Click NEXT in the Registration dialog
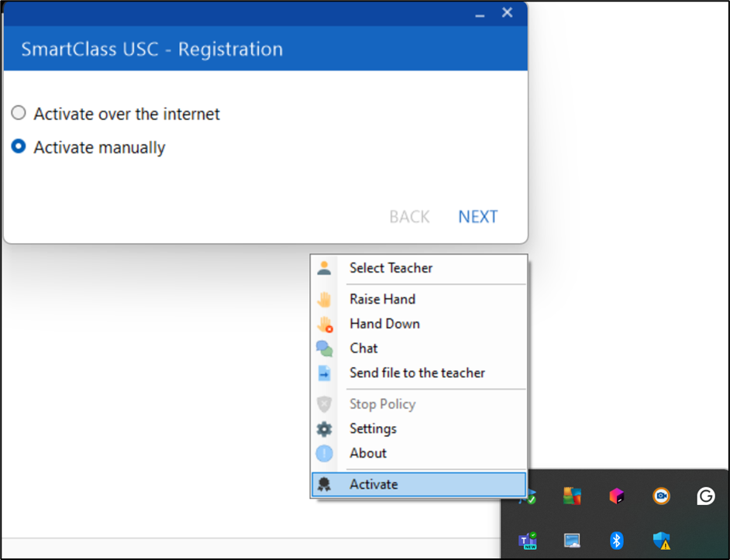The width and height of the screenshot is (730, 560). coord(477,217)
